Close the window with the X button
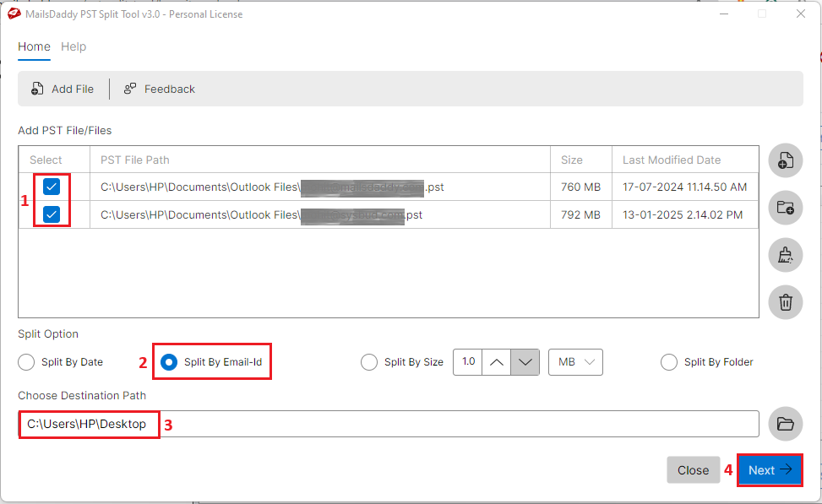Viewport: 822px width, 504px height. (801, 14)
